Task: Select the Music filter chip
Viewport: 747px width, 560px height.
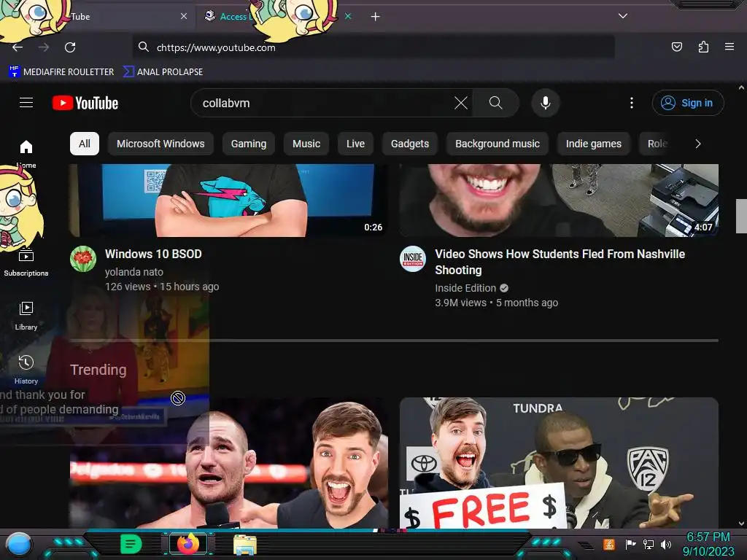Action: pyautogui.click(x=306, y=144)
